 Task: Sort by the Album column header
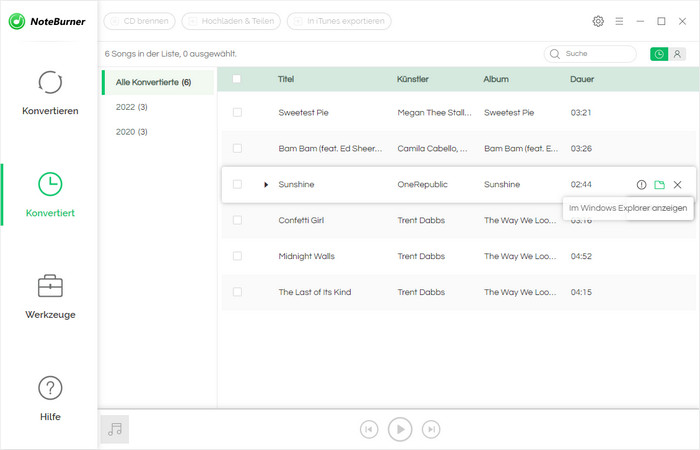(x=496, y=79)
